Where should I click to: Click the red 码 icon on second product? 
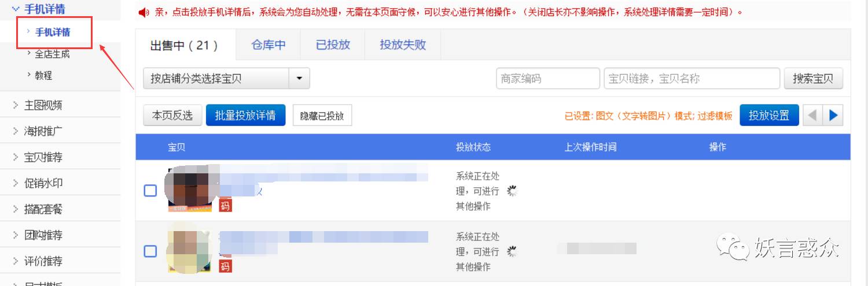coord(225,265)
